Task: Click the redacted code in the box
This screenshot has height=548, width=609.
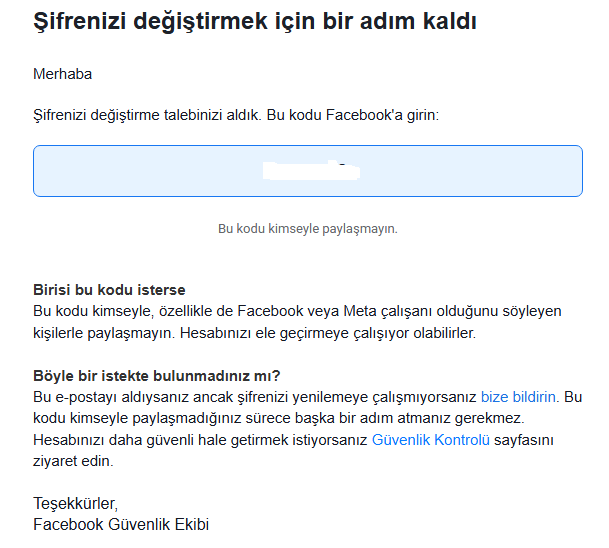Action: point(311,170)
